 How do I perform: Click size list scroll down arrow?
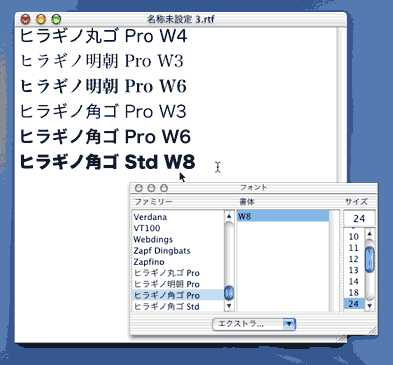[x=370, y=306]
